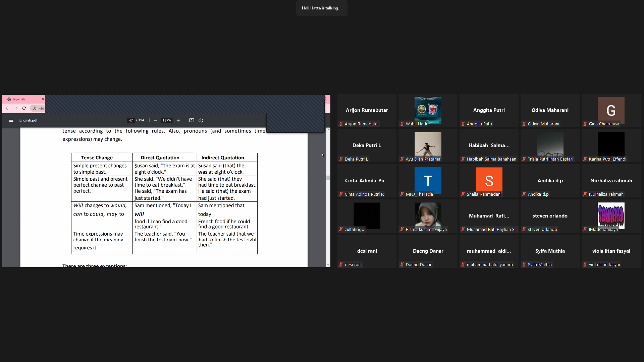The height and width of the screenshot is (362, 644).
Task: Click the zoom in plus icon
Action: pyautogui.click(x=178, y=120)
